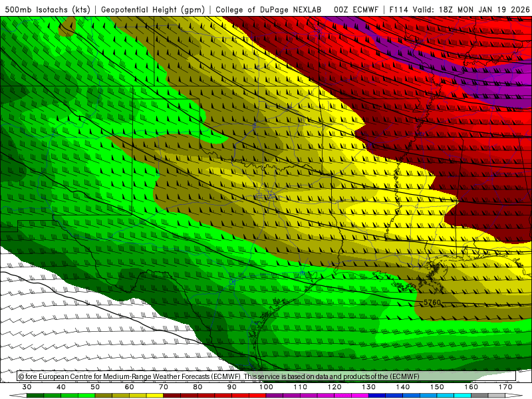Click the 110 kts scale label
Screen dimensions: 532x399
pos(301,387)
